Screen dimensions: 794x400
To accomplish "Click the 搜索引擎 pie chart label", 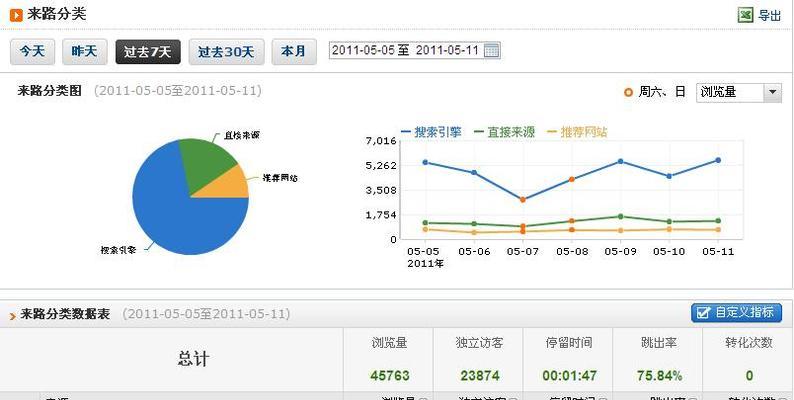I will coord(118,250).
